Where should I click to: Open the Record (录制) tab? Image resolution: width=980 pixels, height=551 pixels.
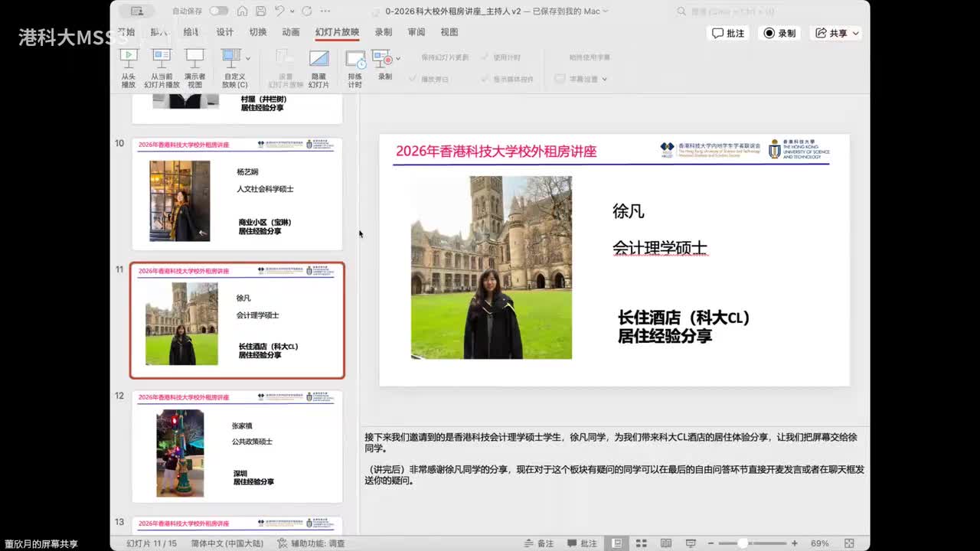(x=384, y=32)
